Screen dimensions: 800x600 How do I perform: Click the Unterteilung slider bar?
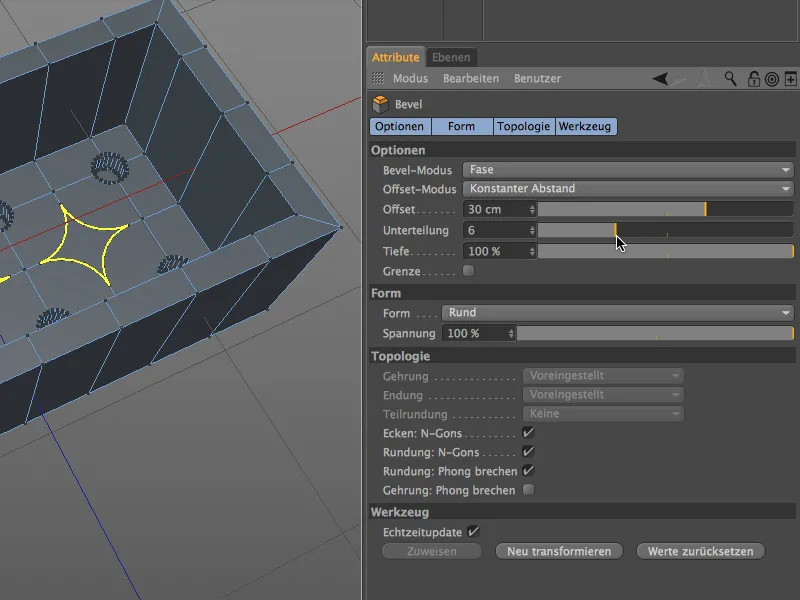click(x=665, y=230)
